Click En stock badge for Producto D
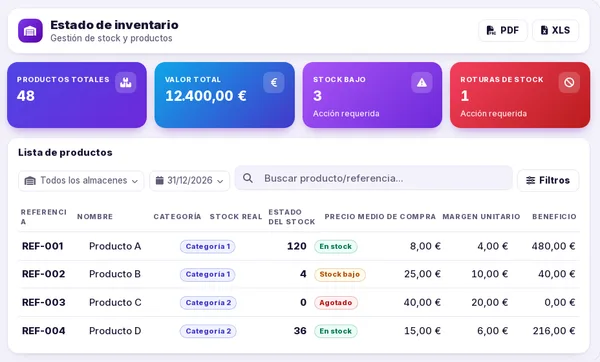Image resolution: width=600 pixels, height=362 pixels. coord(336,331)
